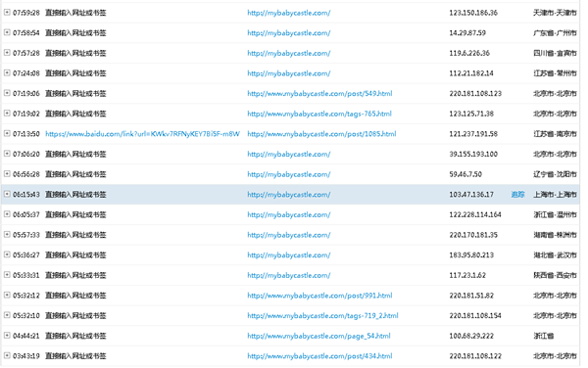
Task: Select the IP address 183.95.80.213
Action: [x=471, y=255]
